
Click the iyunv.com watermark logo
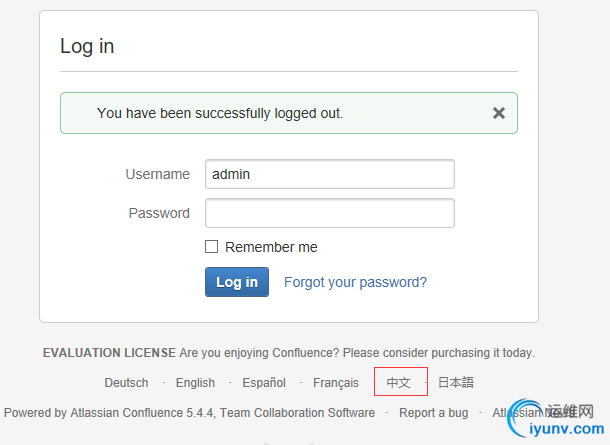(x=556, y=420)
